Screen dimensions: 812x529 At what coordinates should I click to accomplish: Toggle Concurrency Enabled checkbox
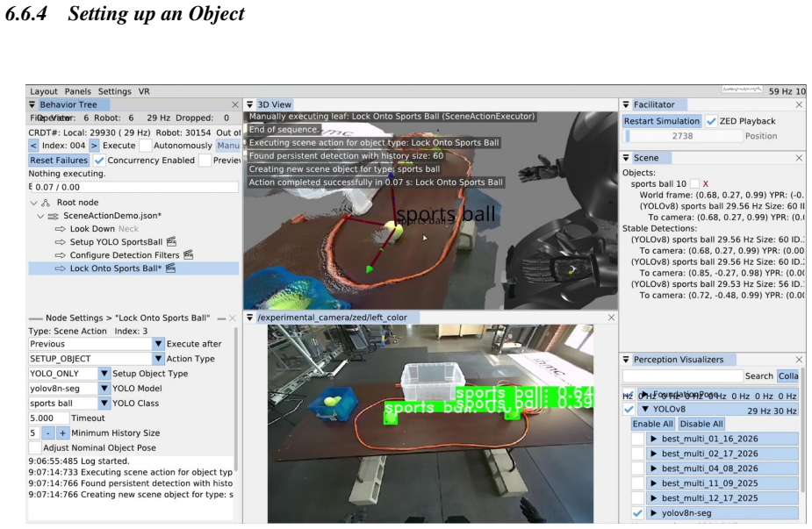[99, 161]
